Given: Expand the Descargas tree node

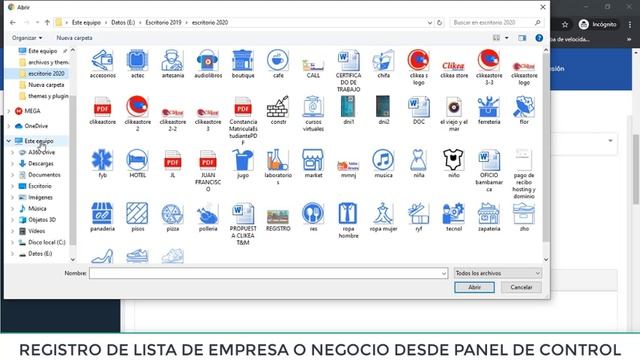Looking at the screenshot, I should click(x=12, y=164).
